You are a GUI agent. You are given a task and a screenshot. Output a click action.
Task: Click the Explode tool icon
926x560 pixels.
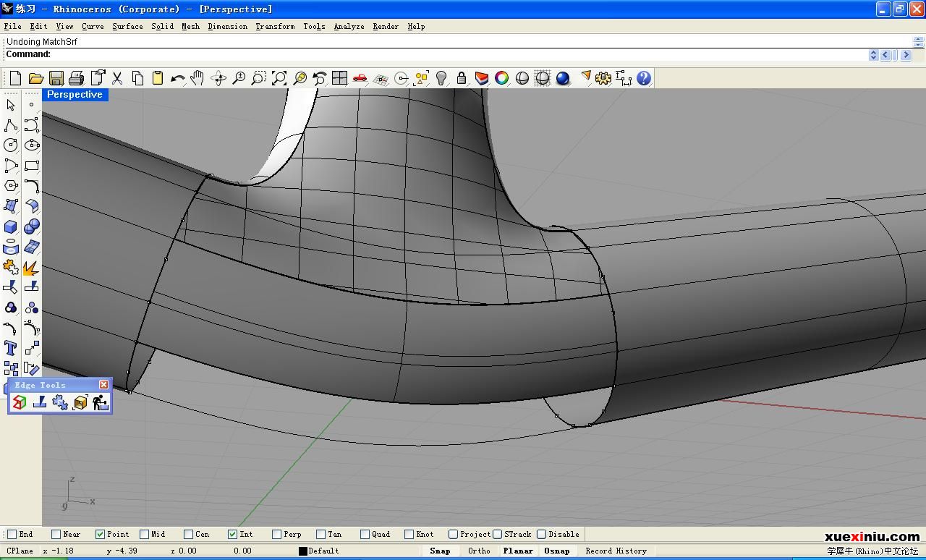tap(31, 267)
